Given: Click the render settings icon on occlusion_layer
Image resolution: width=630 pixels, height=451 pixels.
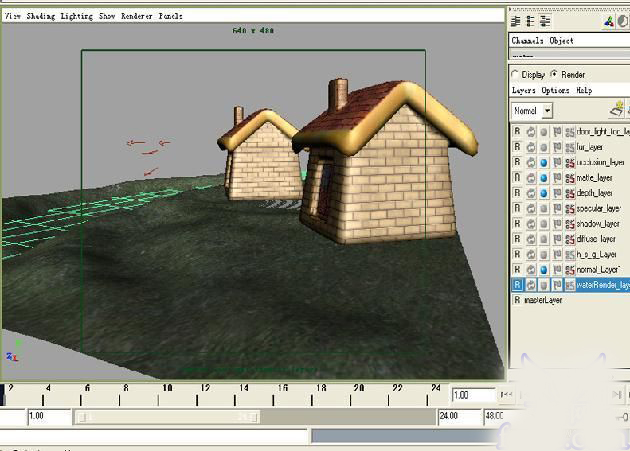Looking at the screenshot, I should (569, 162).
